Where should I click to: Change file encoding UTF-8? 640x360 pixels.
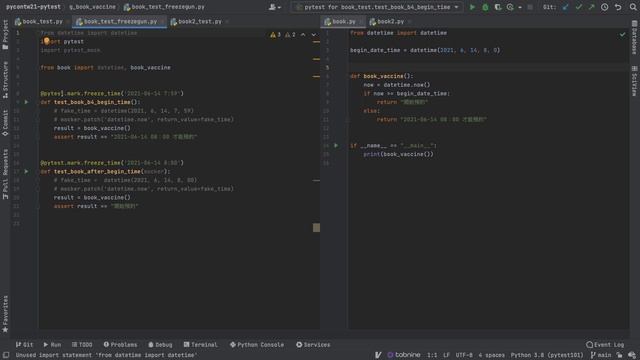[464, 355]
